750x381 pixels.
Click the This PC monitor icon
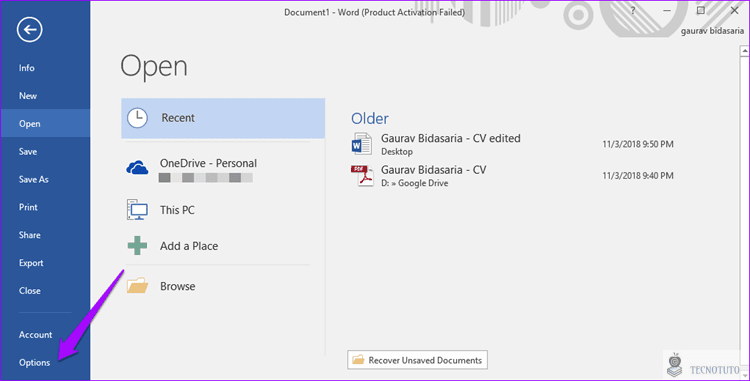[137, 210]
